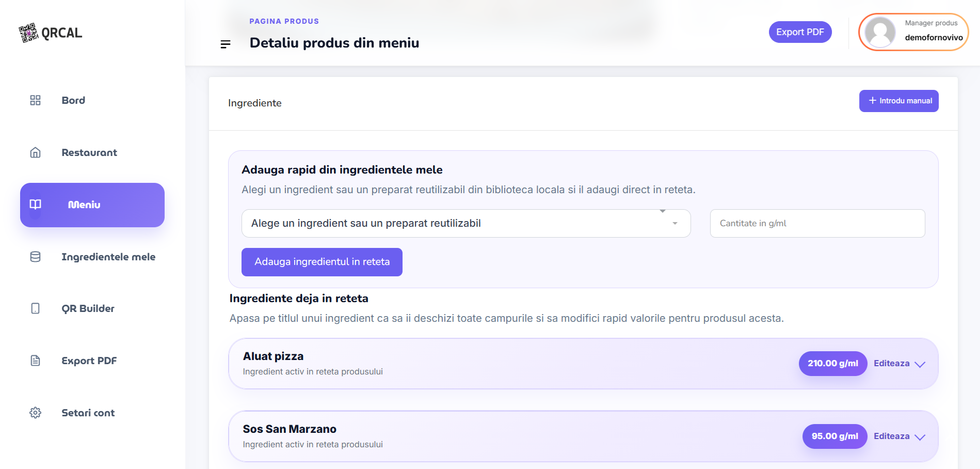Click the QR Builder phone icon

pos(35,308)
